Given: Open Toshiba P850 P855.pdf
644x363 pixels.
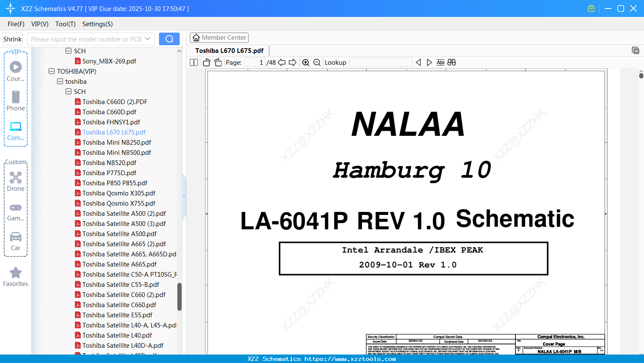Looking at the screenshot, I should (115, 183).
